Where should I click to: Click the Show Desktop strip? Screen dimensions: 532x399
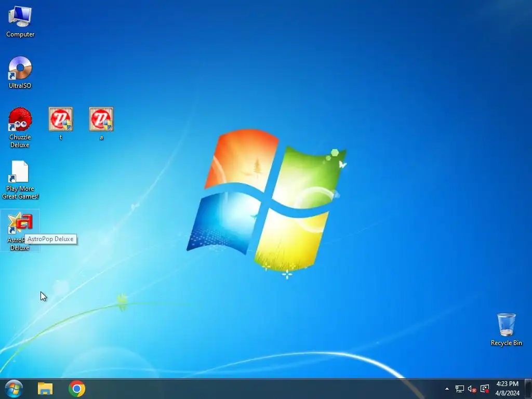528,389
